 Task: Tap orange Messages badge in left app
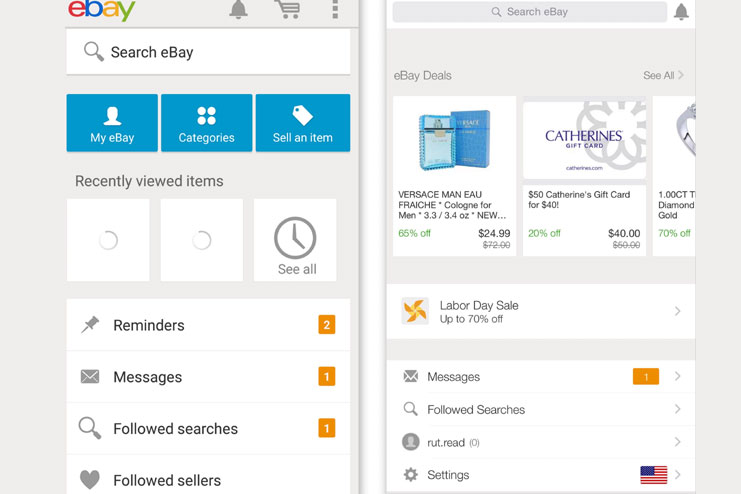coord(327,377)
